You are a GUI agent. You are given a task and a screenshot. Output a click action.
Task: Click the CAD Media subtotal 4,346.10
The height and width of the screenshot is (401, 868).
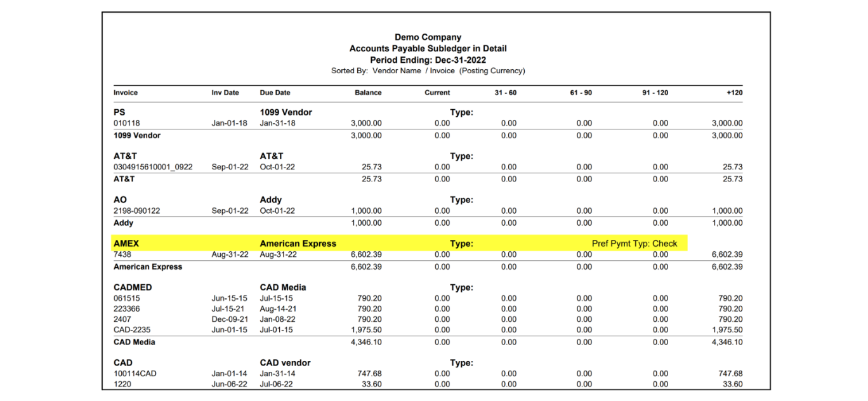(366, 342)
